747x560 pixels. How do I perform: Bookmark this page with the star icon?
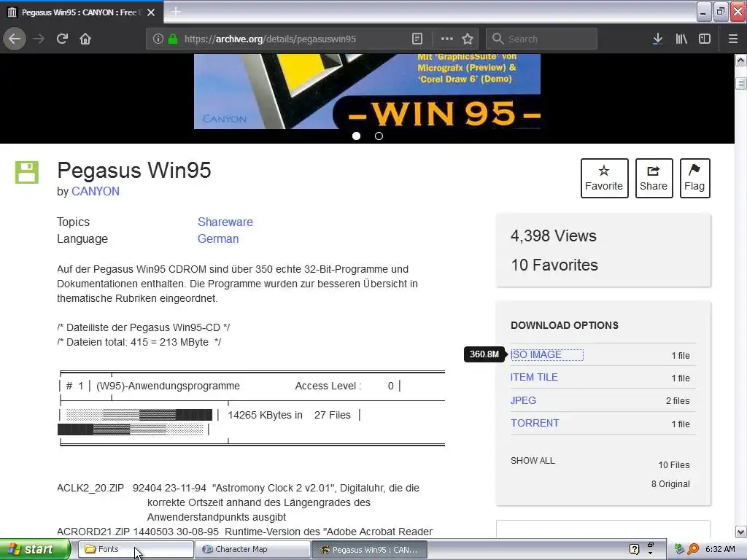(x=468, y=39)
